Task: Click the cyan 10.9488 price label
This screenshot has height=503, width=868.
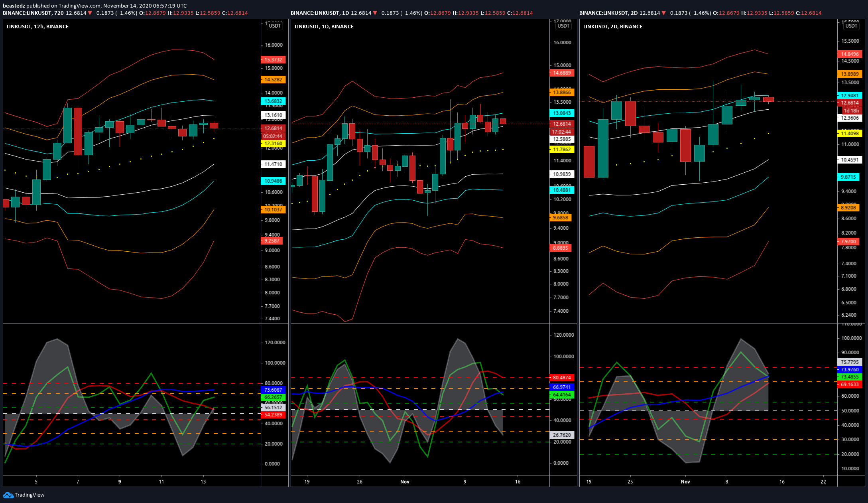Action: click(273, 181)
